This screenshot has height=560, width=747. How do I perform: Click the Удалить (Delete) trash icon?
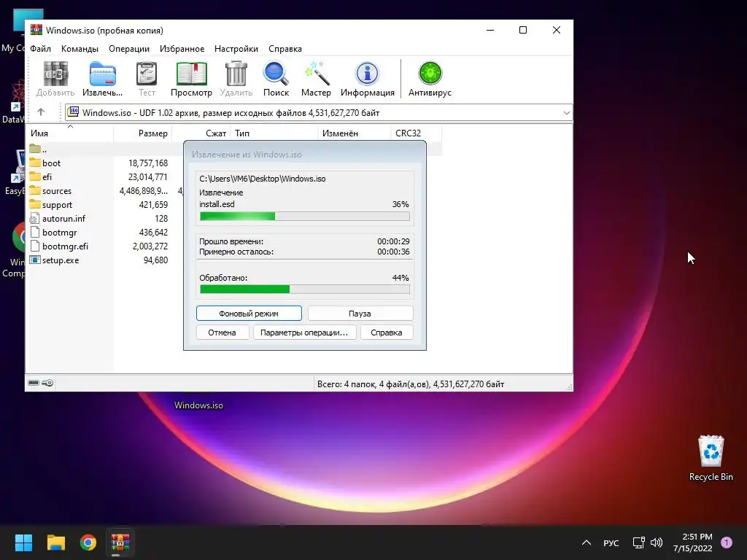[236, 79]
